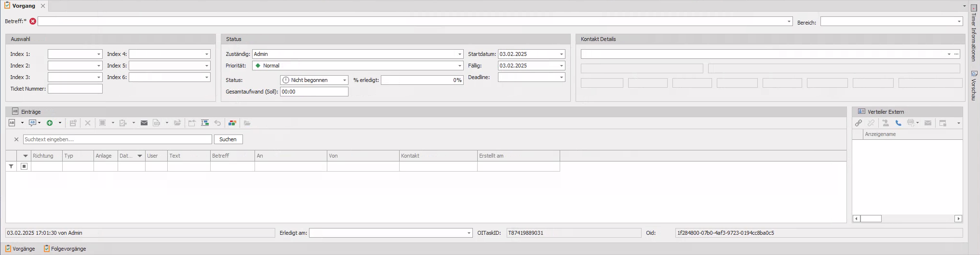This screenshot has height=255, width=980.
Task: Toggle the selection checkbox in filter row
Action: 24,166
